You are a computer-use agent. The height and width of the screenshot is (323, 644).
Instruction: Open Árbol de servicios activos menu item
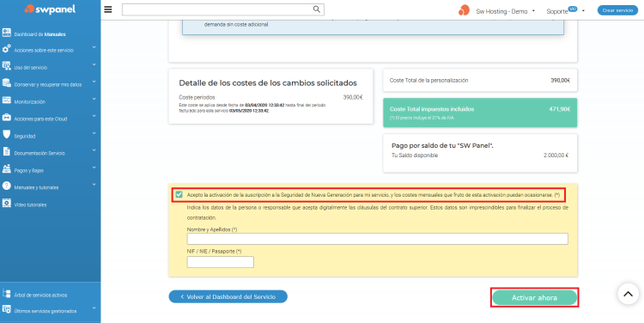coord(40,295)
